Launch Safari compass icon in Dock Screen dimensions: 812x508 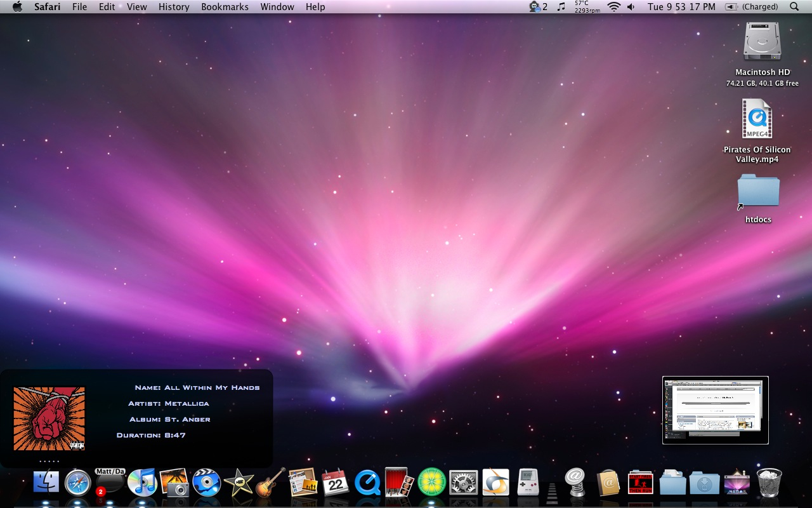(77, 483)
